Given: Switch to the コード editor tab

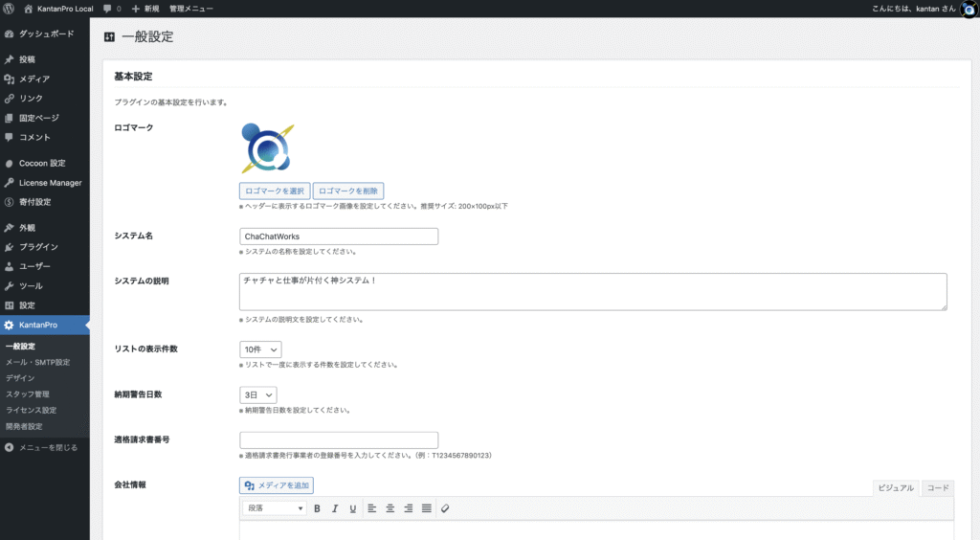Looking at the screenshot, I should (x=938, y=488).
